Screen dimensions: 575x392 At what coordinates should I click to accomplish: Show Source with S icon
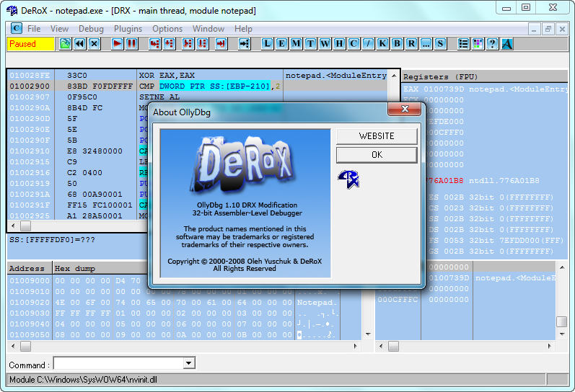[x=440, y=44]
